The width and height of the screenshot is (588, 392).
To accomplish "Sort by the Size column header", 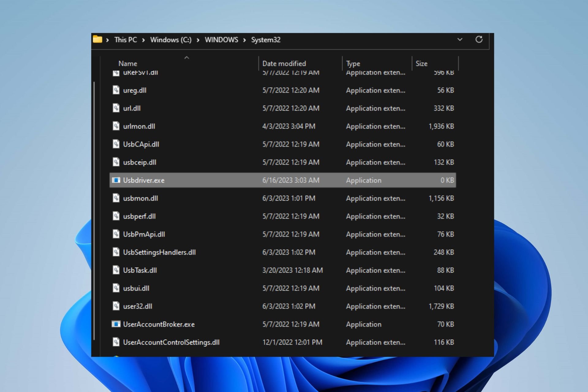I will coord(421,63).
